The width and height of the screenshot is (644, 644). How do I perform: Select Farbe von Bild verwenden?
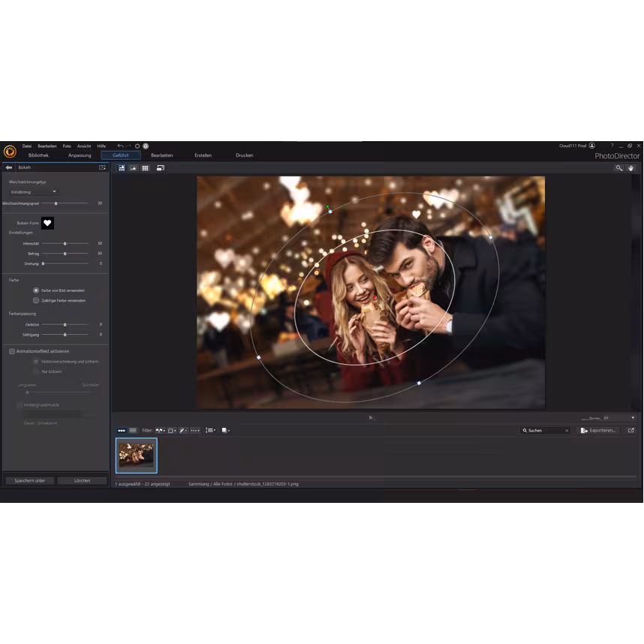point(35,290)
